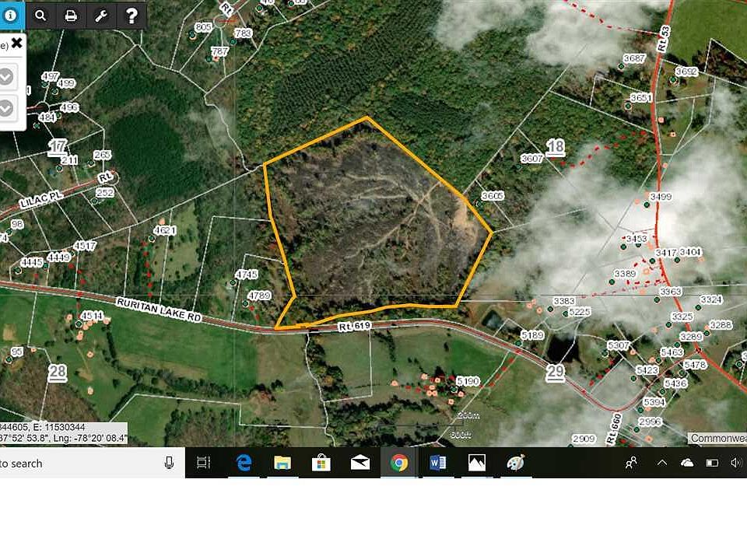Open Word from the taskbar
747x560 pixels.
tap(438, 462)
